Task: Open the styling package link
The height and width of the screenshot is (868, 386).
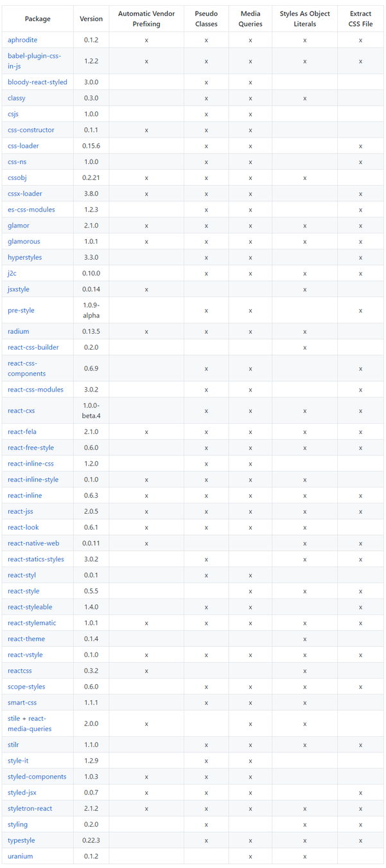Action: pyautogui.click(x=18, y=825)
